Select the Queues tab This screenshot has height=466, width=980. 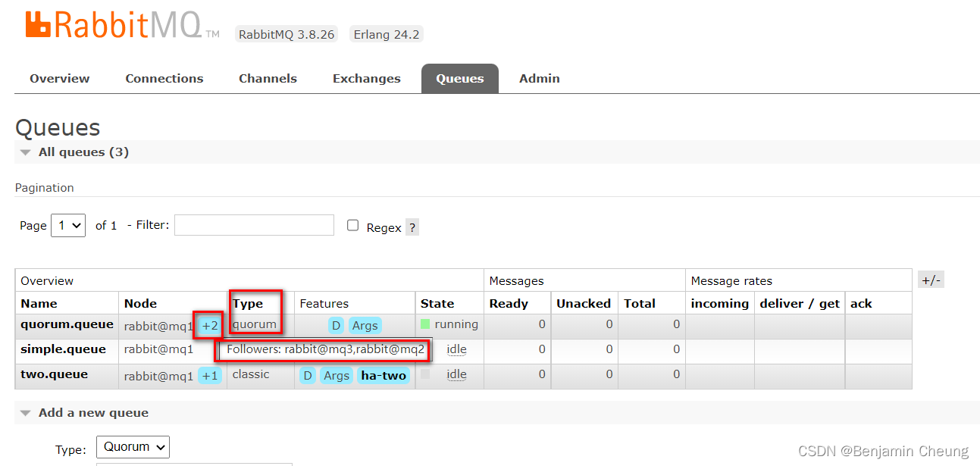(x=460, y=78)
